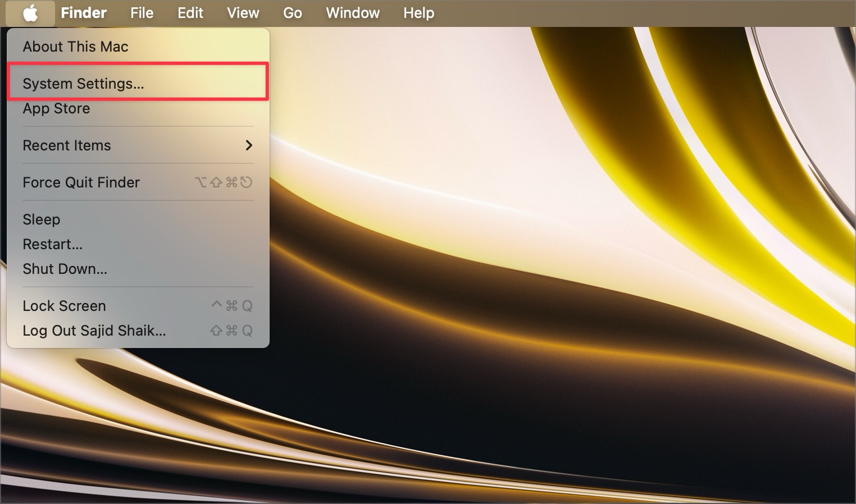Open the Finder menu in menu bar

coord(84,13)
